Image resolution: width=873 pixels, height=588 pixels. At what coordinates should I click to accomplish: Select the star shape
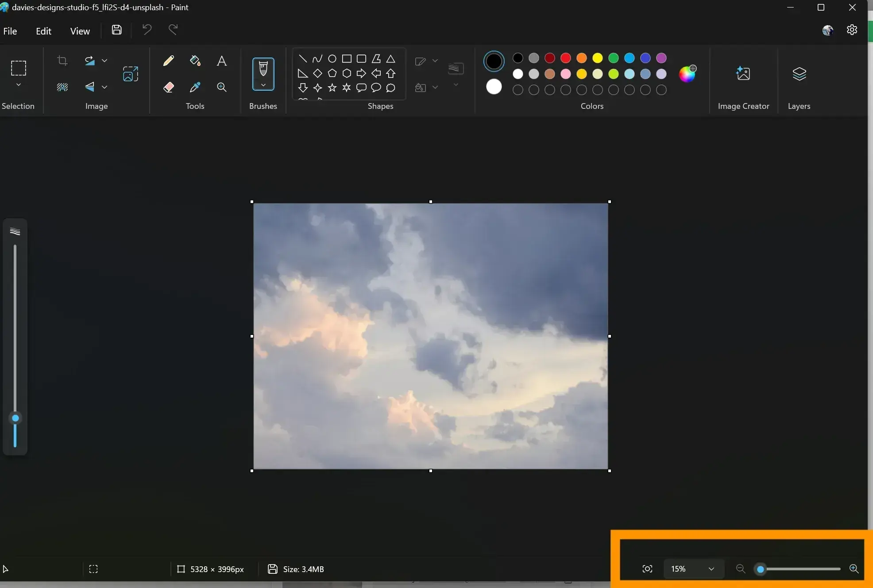point(332,88)
